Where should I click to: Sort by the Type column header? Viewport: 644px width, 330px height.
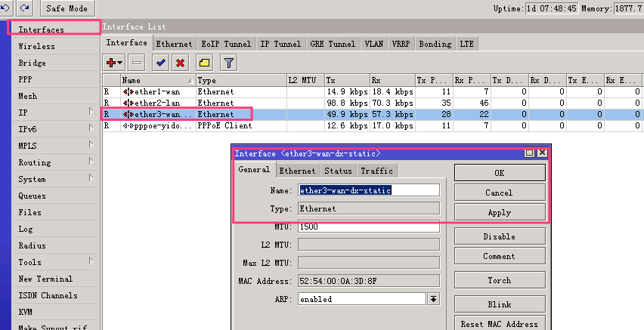point(242,80)
